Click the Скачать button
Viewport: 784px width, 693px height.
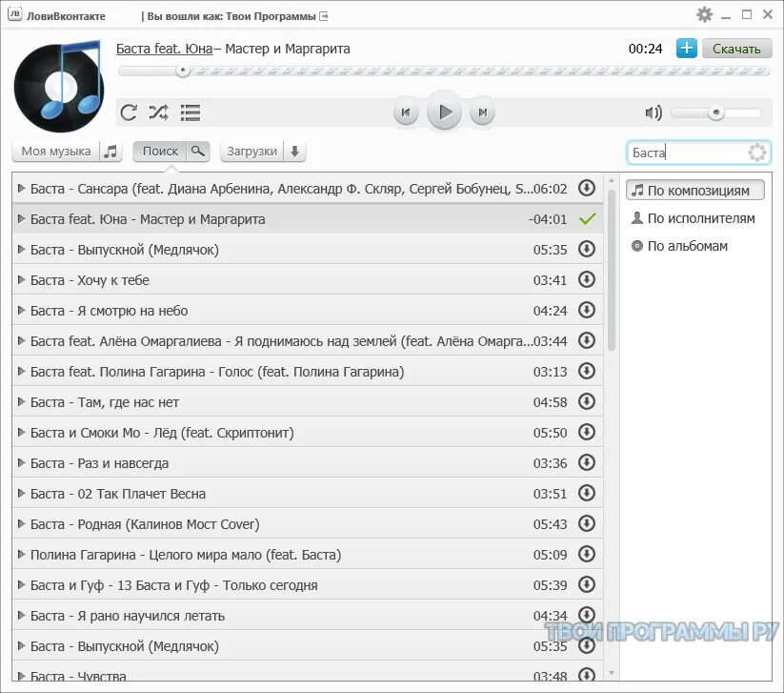736,49
